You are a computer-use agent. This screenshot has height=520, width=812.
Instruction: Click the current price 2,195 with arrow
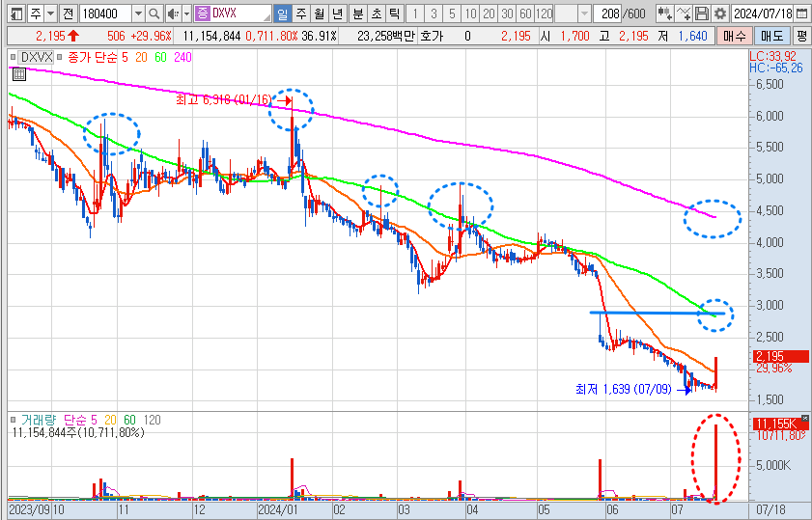pyautogui.click(x=57, y=37)
